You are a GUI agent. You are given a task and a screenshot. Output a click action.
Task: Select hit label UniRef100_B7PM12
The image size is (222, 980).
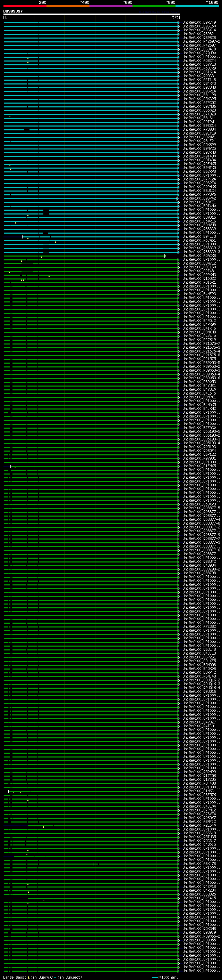coord(199,810)
